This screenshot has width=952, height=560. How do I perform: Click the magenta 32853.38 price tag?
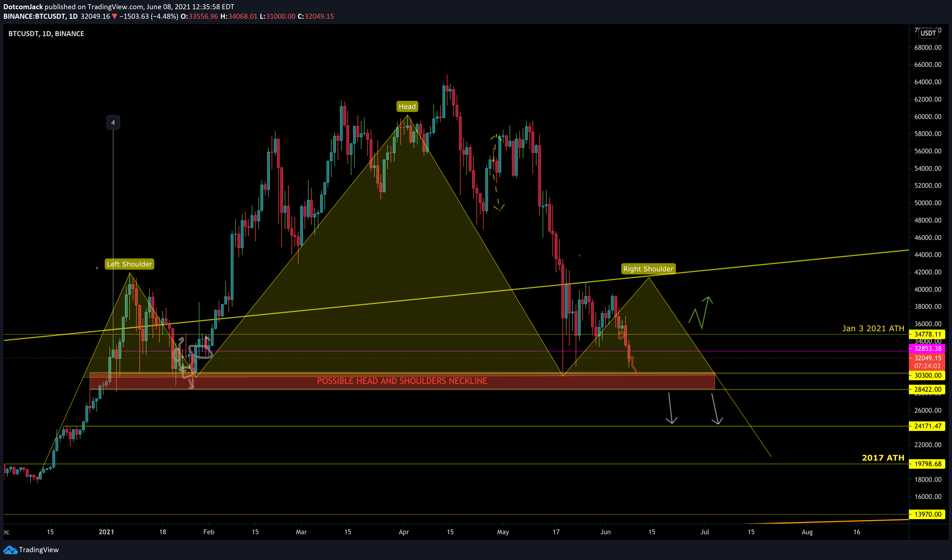pyautogui.click(x=927, y=348)
